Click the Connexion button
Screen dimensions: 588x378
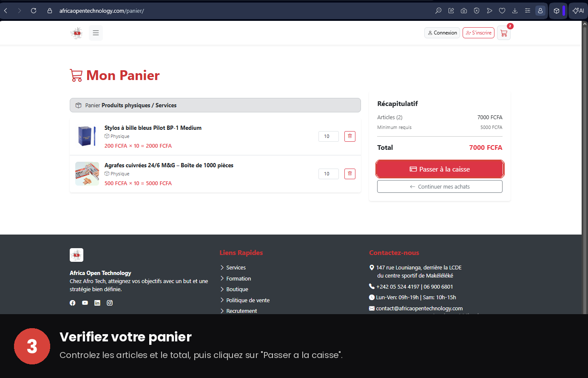(442, 33)
